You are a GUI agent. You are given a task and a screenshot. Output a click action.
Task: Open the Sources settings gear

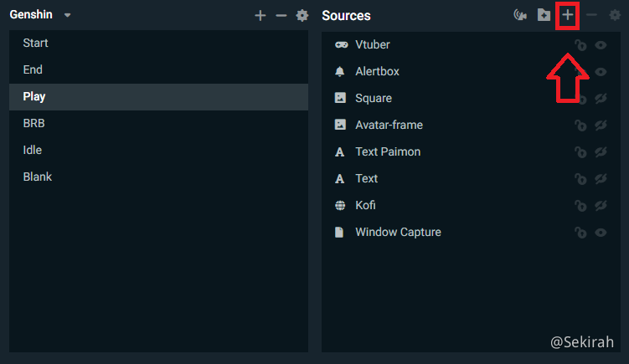coord(615,15)
